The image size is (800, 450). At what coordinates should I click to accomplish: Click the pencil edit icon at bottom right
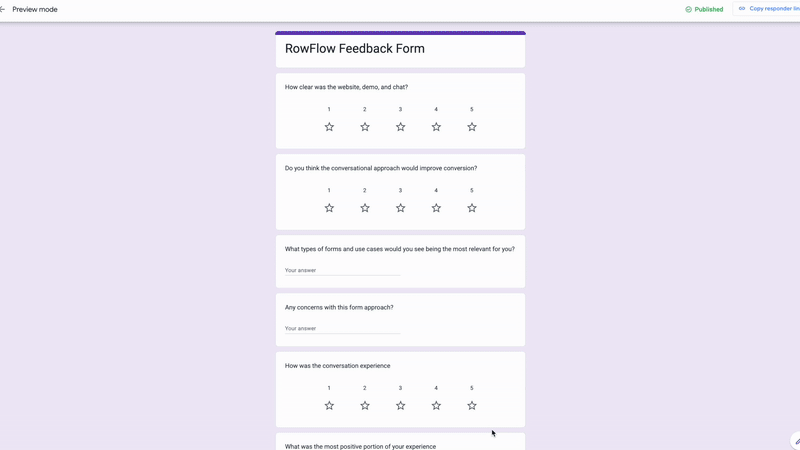[796, 441]
